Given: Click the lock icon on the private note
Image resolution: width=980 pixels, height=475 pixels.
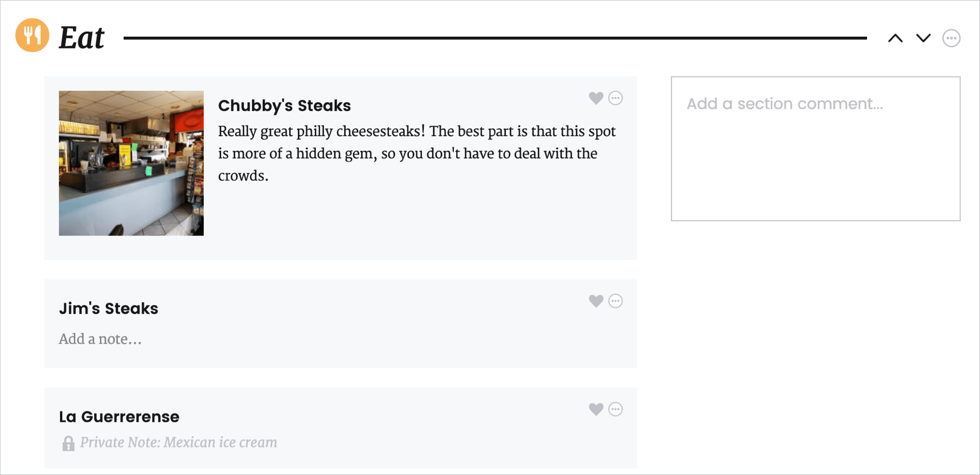Looking at the screenshot, I should point(68,443).
